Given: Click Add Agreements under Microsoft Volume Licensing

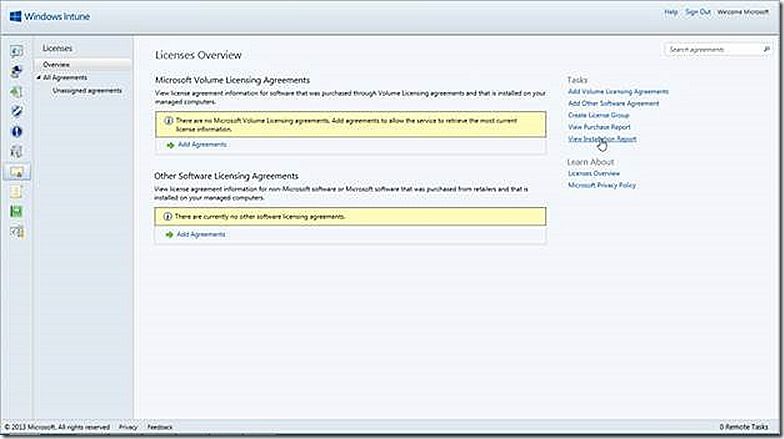Looking at the screenshot, I should (202, 144).
